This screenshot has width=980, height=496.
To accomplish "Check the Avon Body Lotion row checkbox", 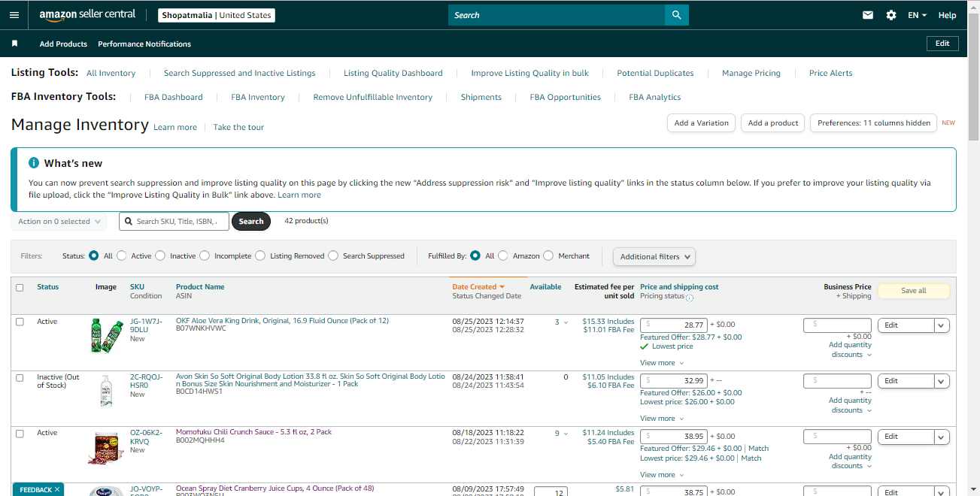I will (20, 377).
